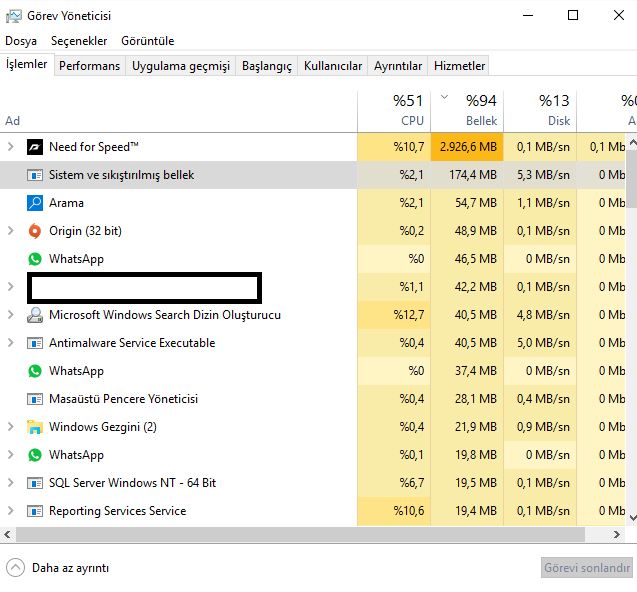The width and height of the screenshot is (637, 592).
Task: Click the Task Manager title bar icon
Action: [x=13, y=16]
